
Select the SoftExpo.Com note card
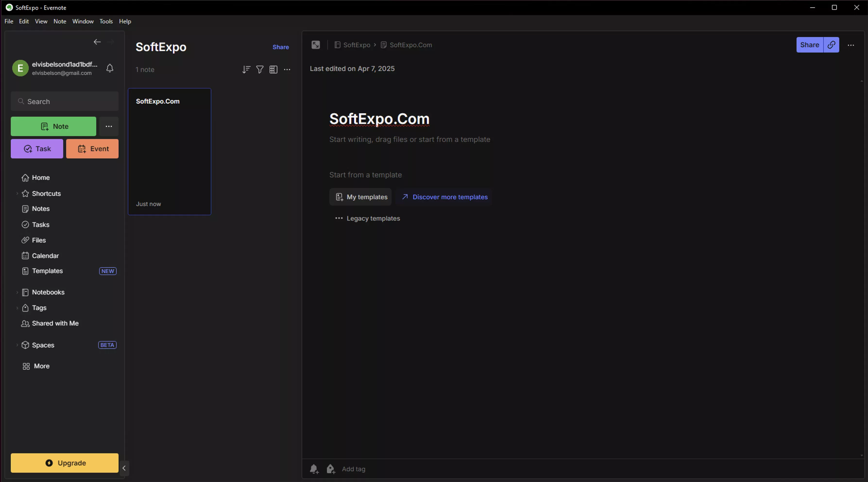click(170, 152)
